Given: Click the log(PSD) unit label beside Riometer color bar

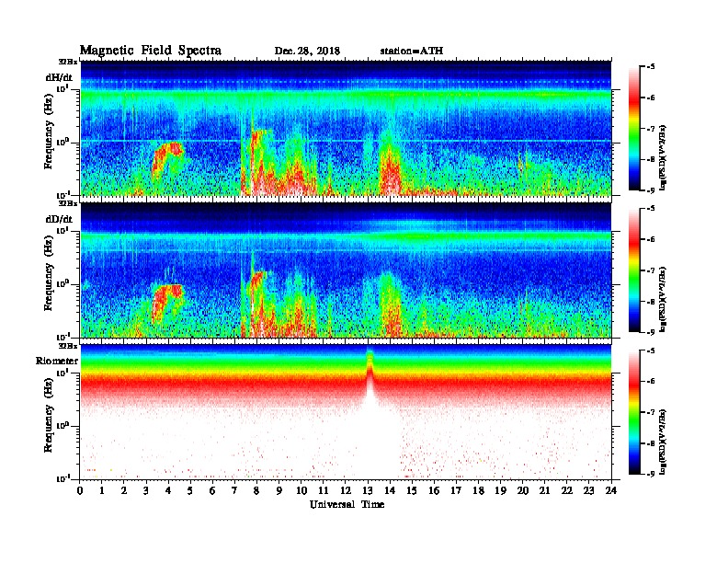Looking at the screenshot, I should coord(663,442).
